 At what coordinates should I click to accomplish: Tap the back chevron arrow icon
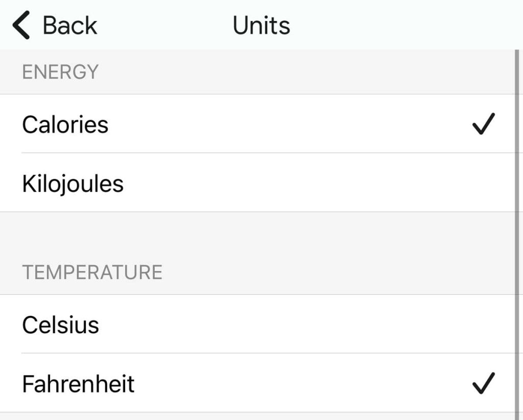click(x=21, y=26)
